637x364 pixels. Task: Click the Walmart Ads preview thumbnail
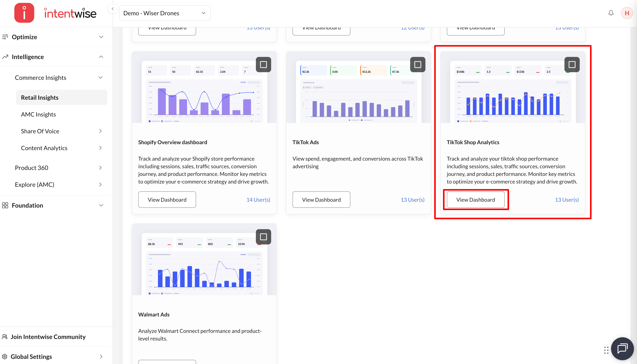point(204,260)
